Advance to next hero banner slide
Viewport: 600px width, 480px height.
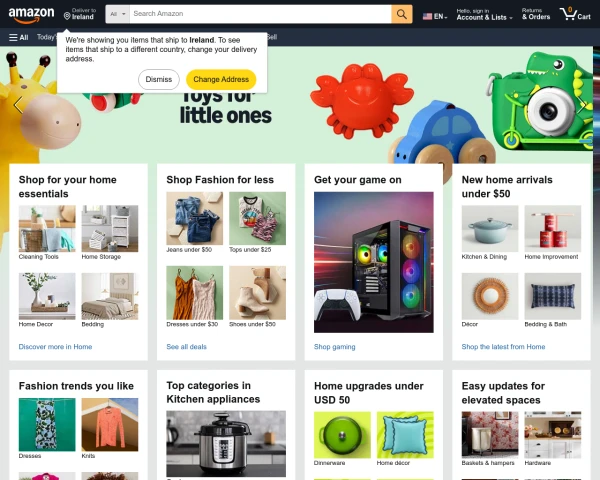tap(582, 104)
